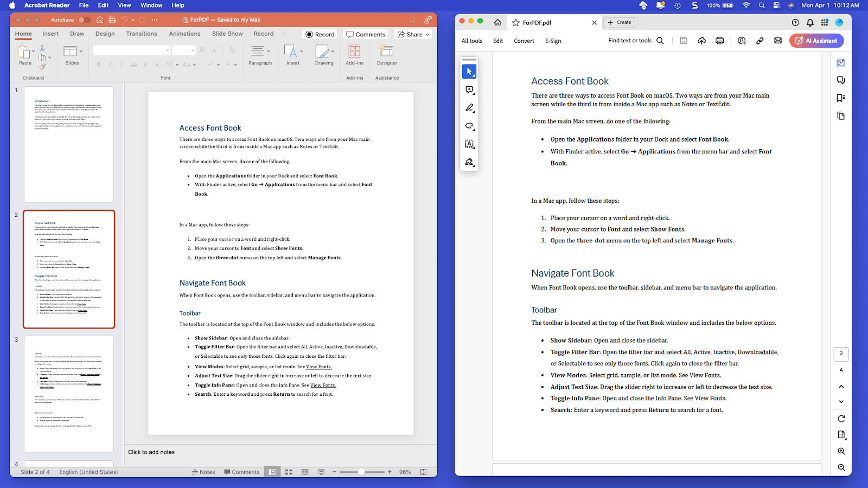The width and height of the screenshot is (868, 488).
Task: Click the Create button in Acrobat
Action: (619, 22)
